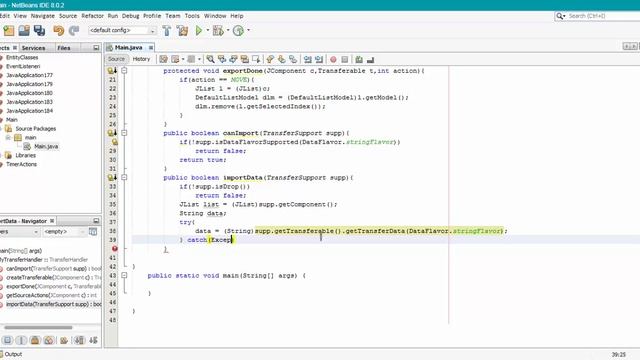This screenshot has height=360, width=640.
Task: Open the Profile Project dropdown arrow
Action: (x=248, y=30)
